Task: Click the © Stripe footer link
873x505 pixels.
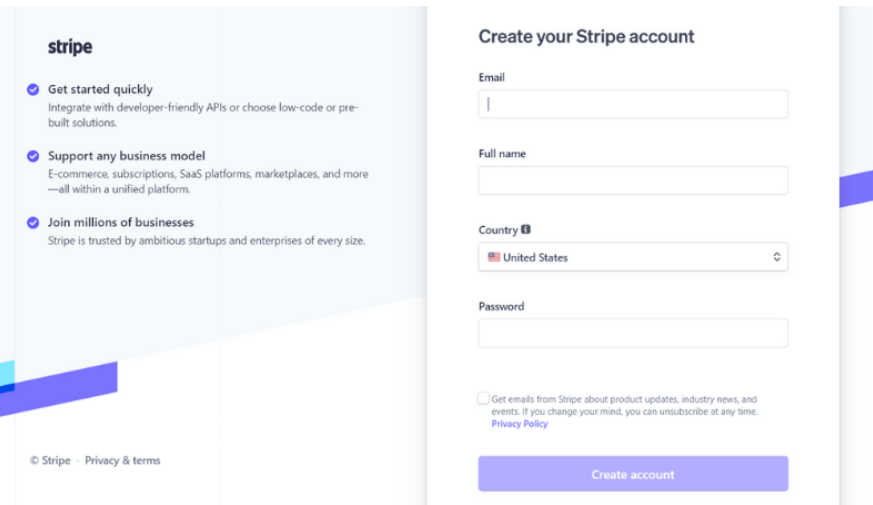Action: click(50, 461)
